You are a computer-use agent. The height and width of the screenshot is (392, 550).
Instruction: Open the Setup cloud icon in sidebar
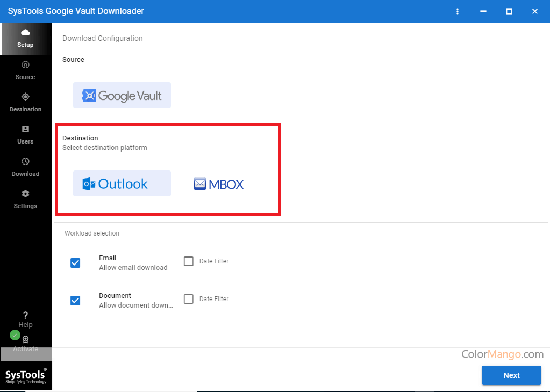[25, 33]
